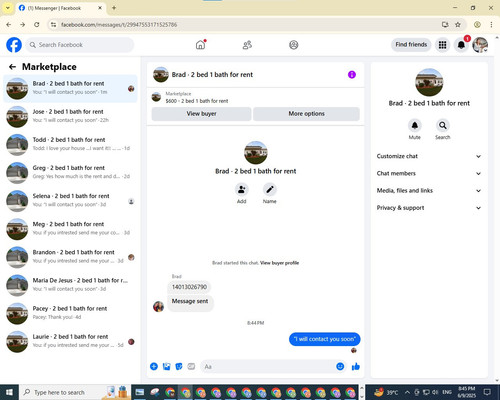Viewport: 500px width, 400px height.
Task: Open the Todd conversation
Action: [x=70, y=144]
